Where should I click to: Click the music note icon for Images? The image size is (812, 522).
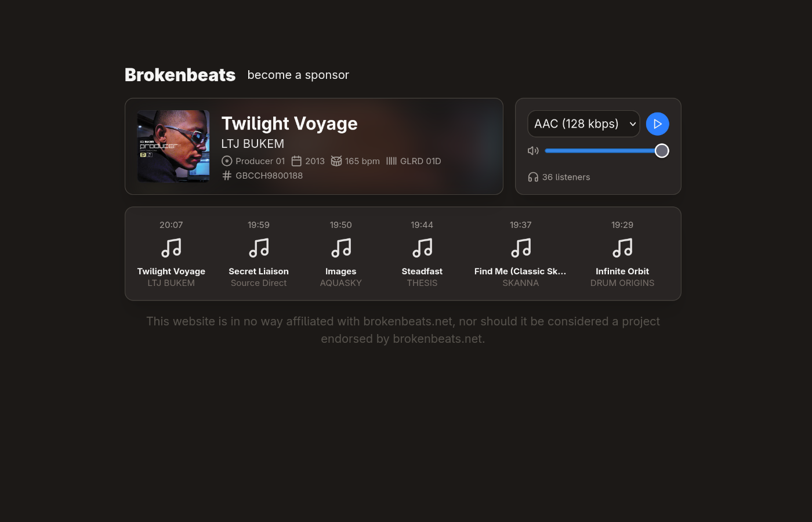(341, 248)
